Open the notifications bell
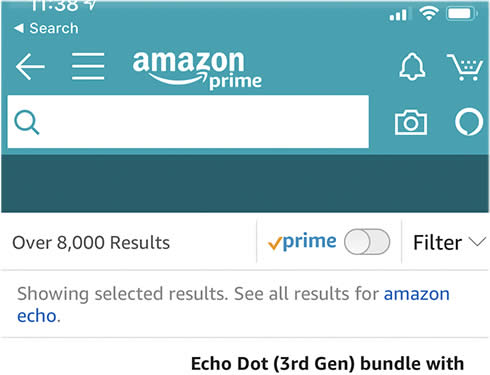490x375 pixels. (x=412, y=67)
